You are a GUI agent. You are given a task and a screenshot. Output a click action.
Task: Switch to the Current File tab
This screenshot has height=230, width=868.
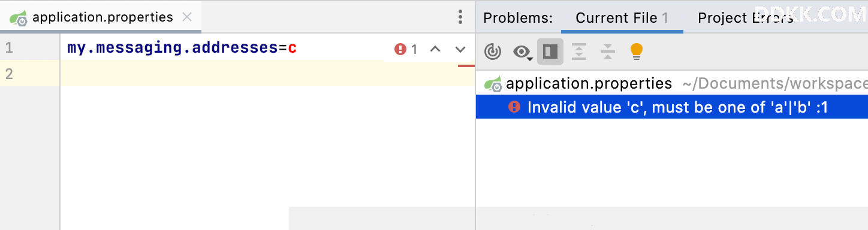tap(622, 18)
